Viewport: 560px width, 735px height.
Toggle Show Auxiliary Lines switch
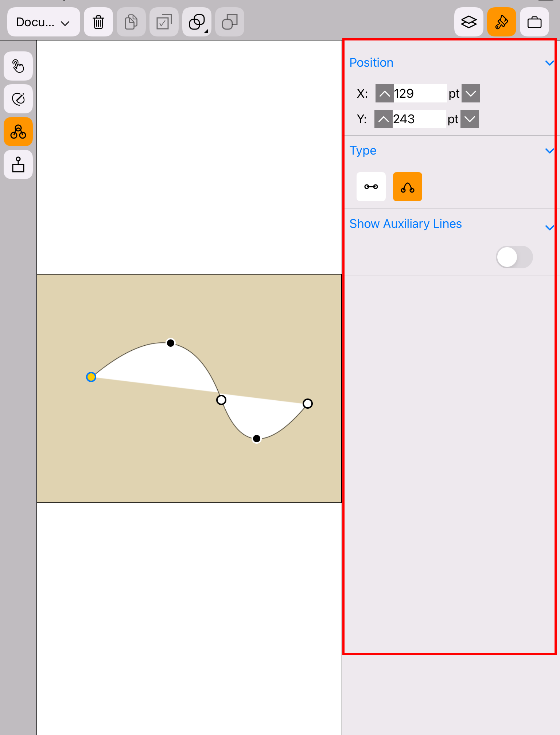click(514, 257)
